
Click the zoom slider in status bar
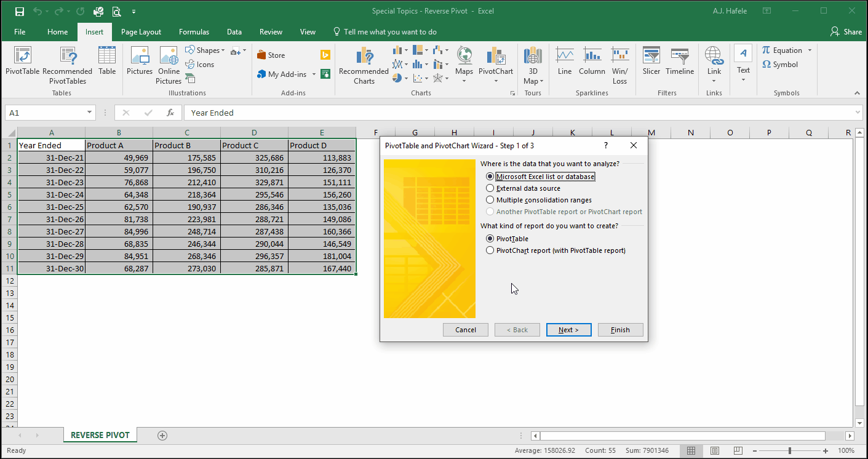click(790, 451)
